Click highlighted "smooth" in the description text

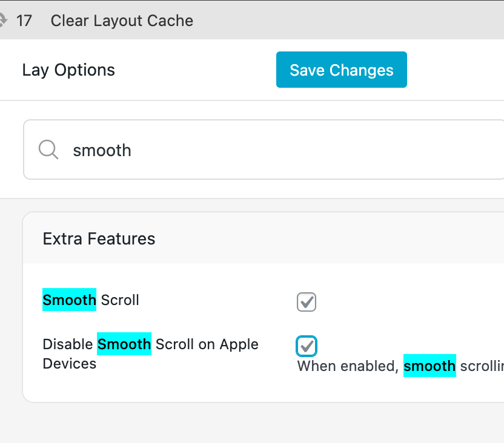coord(429,366)
